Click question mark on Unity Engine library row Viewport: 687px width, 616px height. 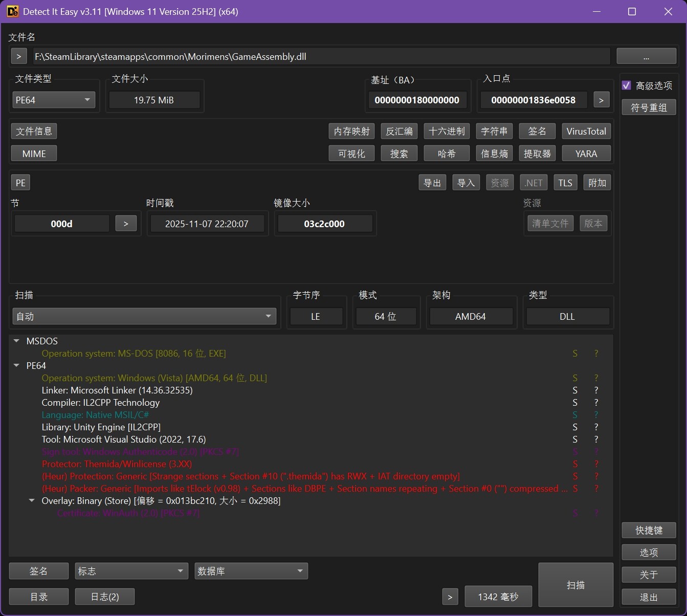click(596, 427)
